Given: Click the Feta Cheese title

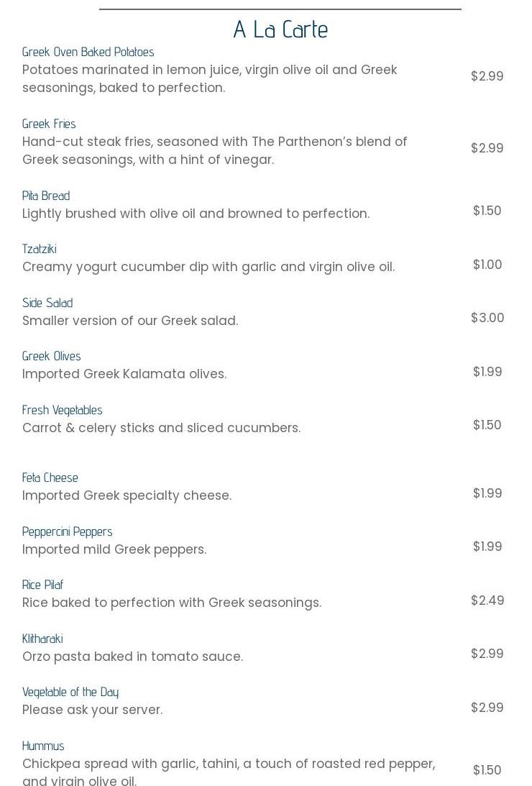Looking at the screenshot, I should [x=50, y=477].
